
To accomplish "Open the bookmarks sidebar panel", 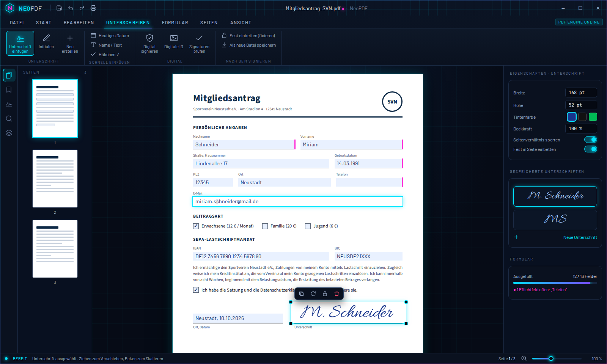I will point(9,90).
